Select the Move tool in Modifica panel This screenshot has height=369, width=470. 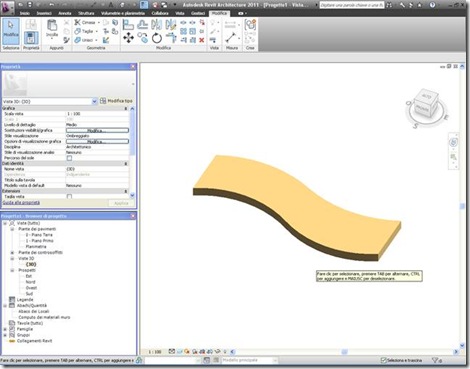pos(128,38)
